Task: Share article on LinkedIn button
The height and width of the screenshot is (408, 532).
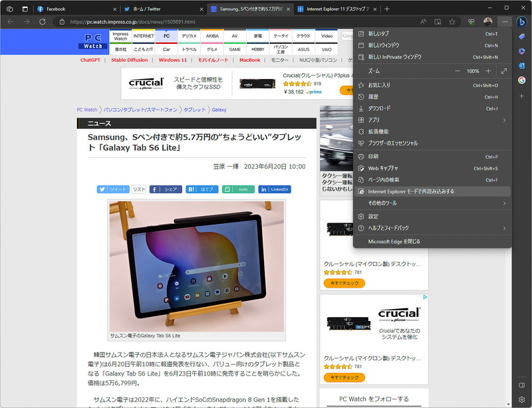Action: 275,189
